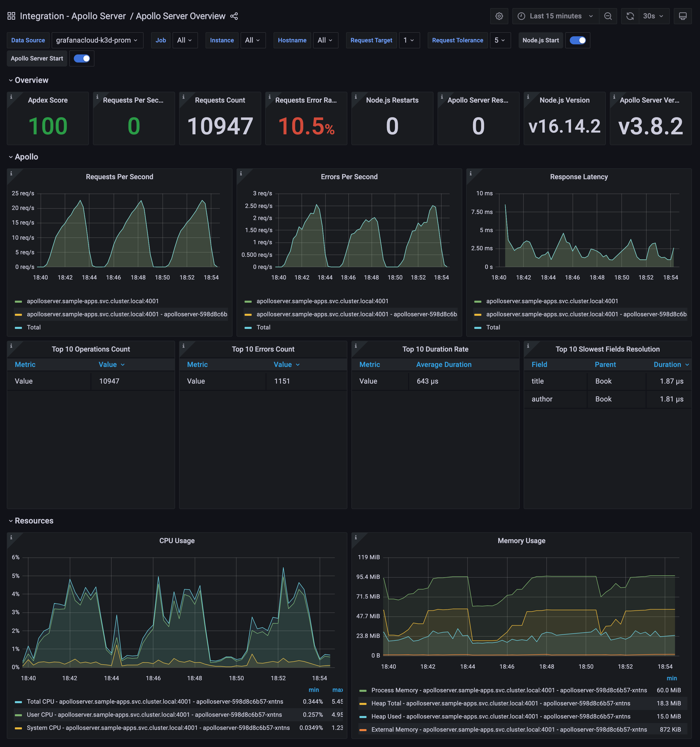Open the dashboards grid icon in the top left

[x=11, y=16]
